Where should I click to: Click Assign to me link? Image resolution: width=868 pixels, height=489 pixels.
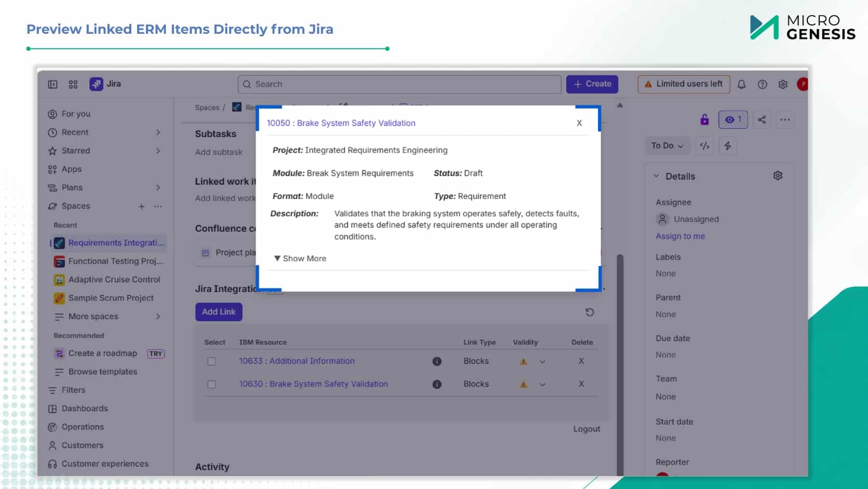click(x=680, y=236)
